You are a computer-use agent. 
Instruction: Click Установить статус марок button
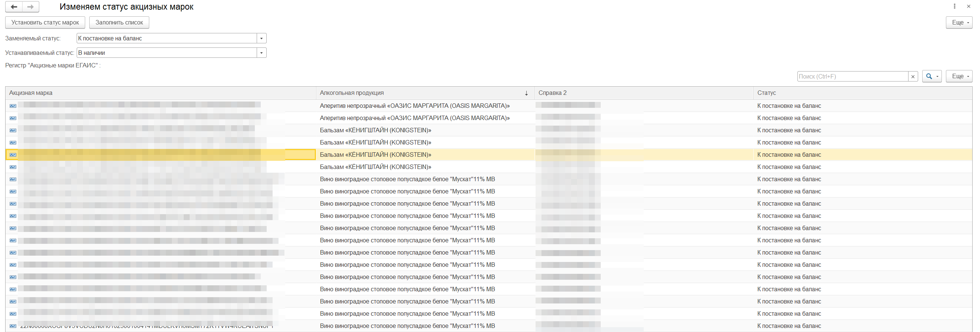45,23
